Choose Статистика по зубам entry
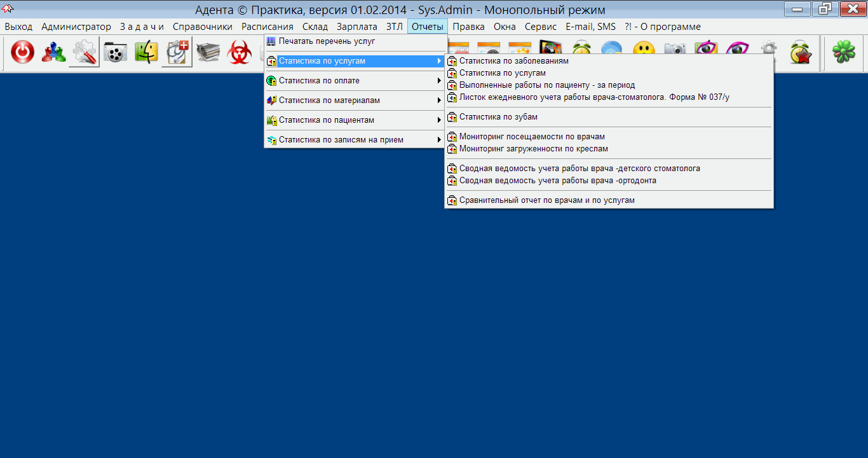Image resolution: width=868 pixels, height=458 pixels. [498, 117]
